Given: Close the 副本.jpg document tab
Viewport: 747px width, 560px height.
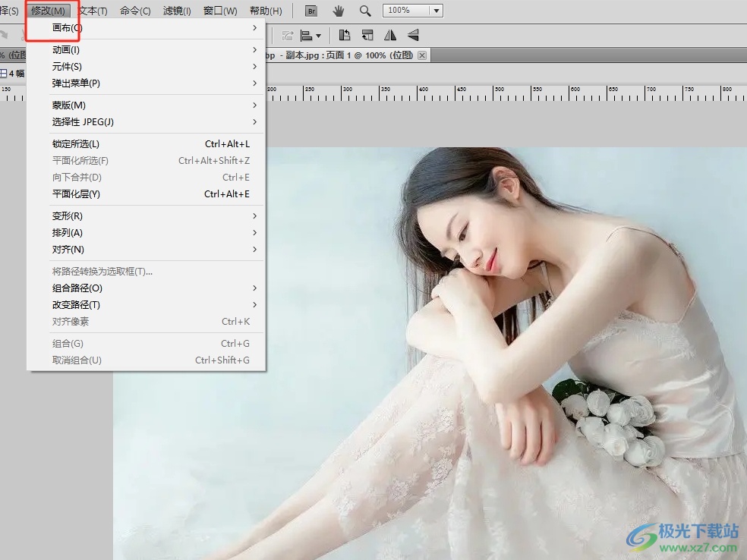Looking at the screenshot, I should click(422, 55).
